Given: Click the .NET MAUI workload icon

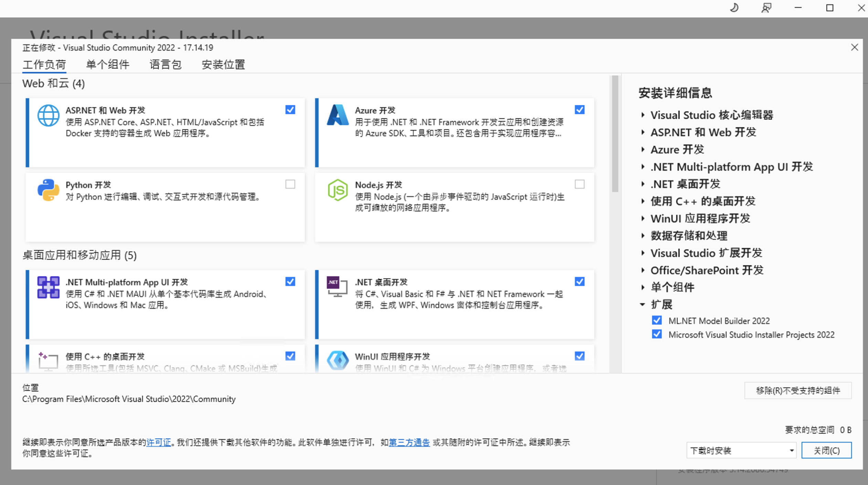Looking at the screenshot, I should (48, 287).
